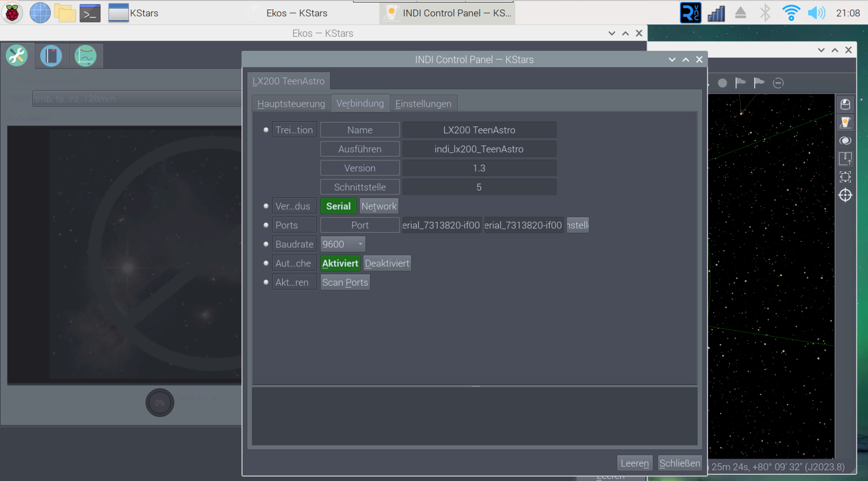This screenshot has height=481, width=868.
Task: Click the 21:08 clock in the taskbar
Action: tap(848, 13)
